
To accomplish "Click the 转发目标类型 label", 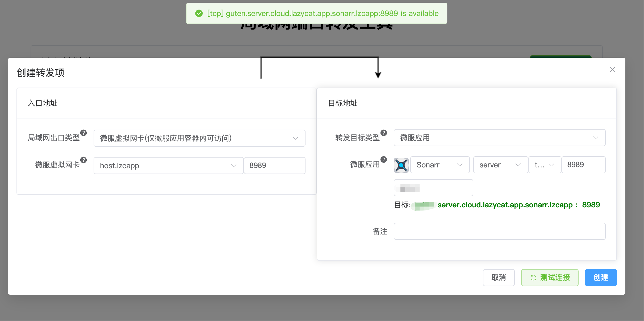I will [x=357, y=138].
